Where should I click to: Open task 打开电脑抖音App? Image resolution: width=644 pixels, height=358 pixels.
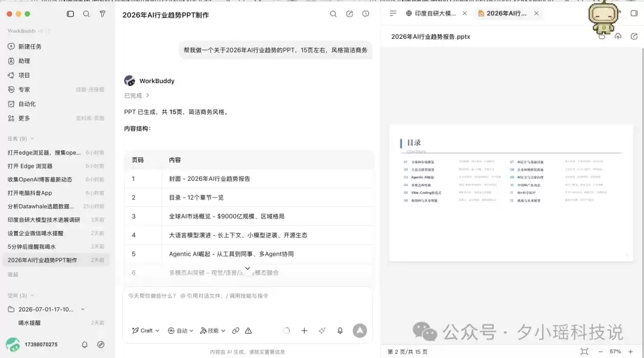tap(56, 193)
